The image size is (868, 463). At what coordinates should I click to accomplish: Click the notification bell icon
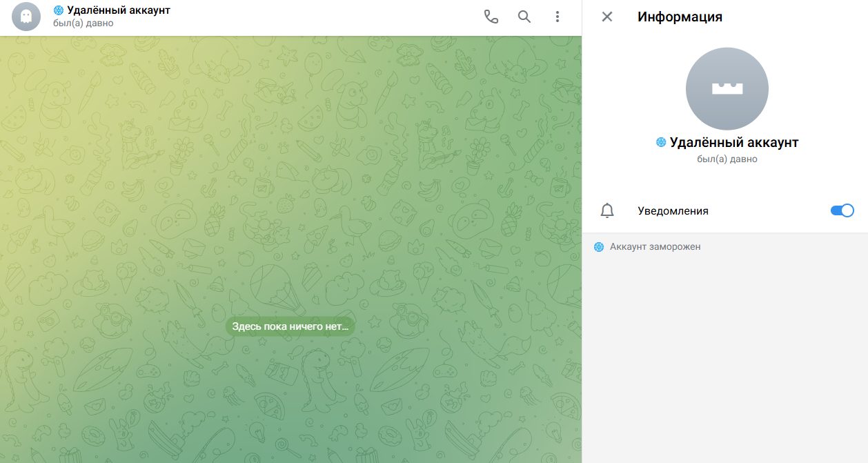(x=607, y=211)
